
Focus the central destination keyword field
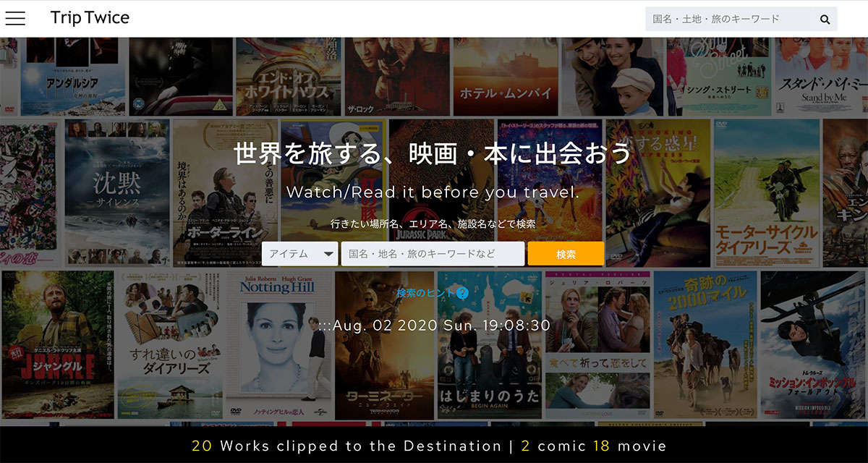[433, 254]
